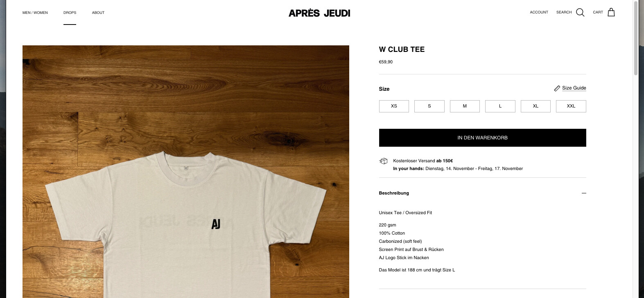Pick size XXL

pos(571,106)
